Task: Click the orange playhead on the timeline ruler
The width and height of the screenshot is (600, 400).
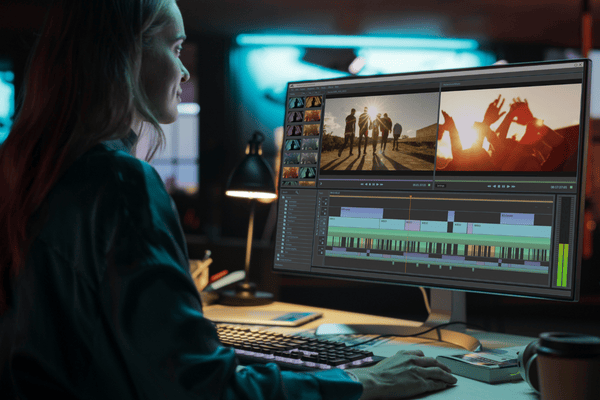Action: point(411,198)
